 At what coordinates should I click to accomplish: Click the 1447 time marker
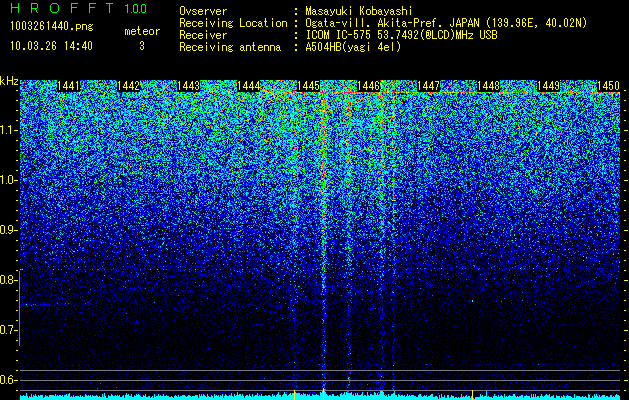(x=428, y=86)
